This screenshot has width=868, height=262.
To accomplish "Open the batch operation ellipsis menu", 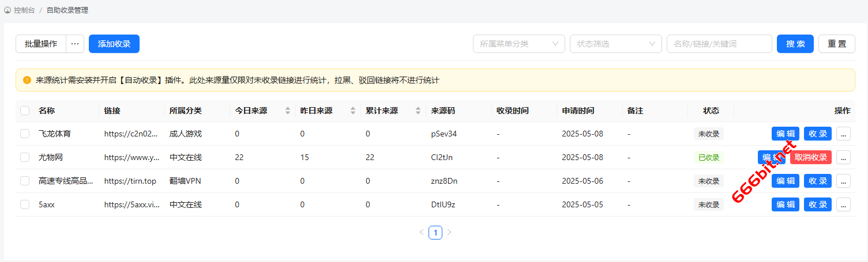I will (75, 44).
